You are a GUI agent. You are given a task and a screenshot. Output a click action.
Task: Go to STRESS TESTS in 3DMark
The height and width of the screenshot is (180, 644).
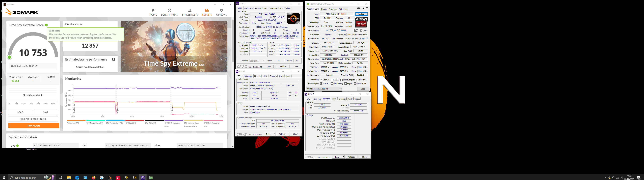pyautogui.click(x=190, y=12)
